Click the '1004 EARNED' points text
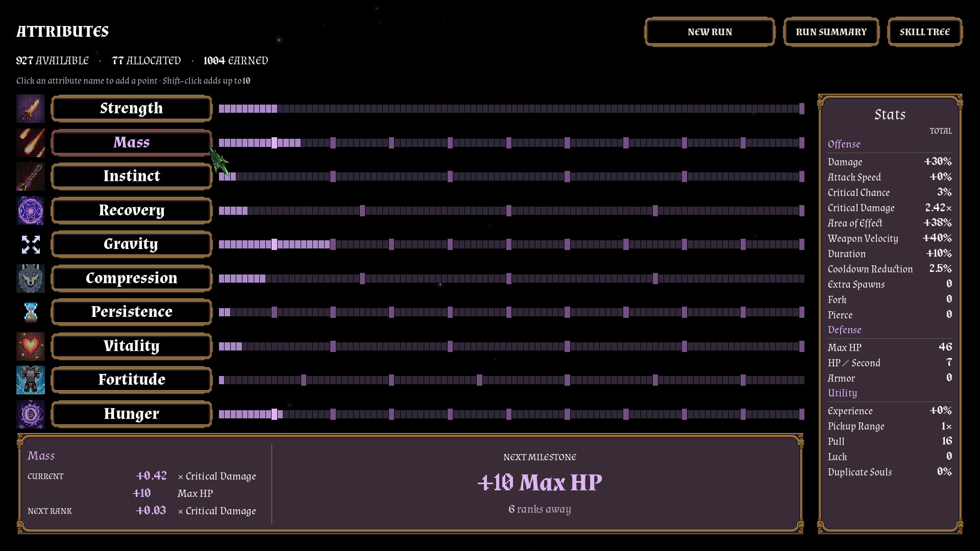The width and height of the screenshot is (980, 551). (236, 61)
